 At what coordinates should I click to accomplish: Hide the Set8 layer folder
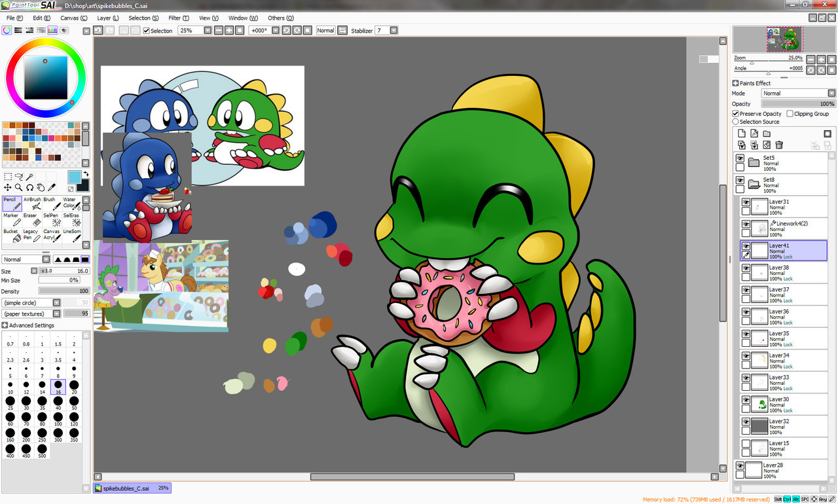click(740, 180)
